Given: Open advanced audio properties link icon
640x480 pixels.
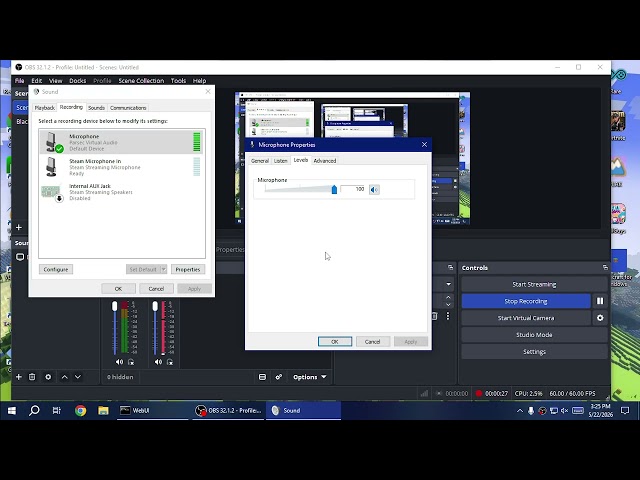Looking at the screenshot, I should coord(279,377).
